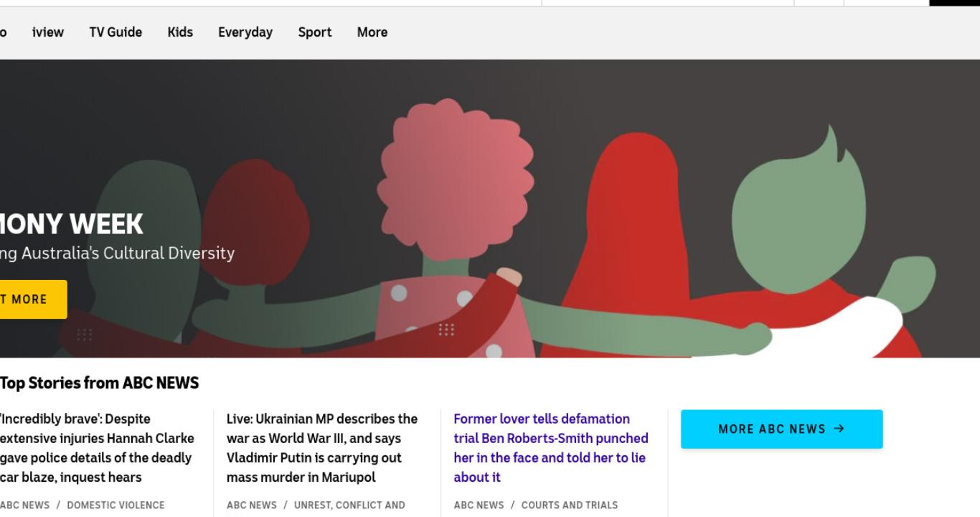Click ABC NEWS label under Roberts-Smith story
980x517 pixels.
(x=479, y=506)
